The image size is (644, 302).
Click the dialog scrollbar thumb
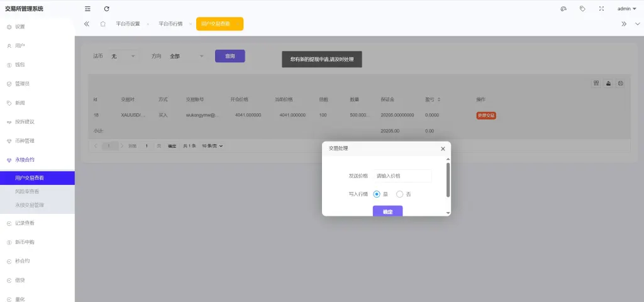(448, 180)
